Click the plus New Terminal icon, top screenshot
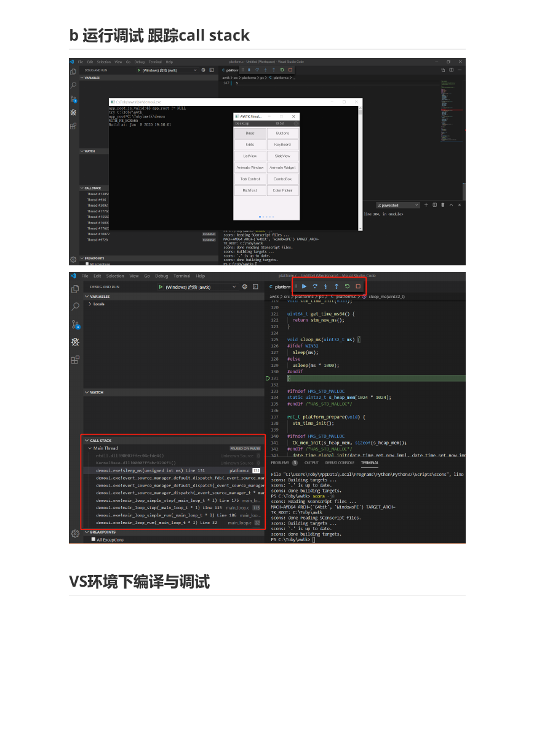The width and height of the screenshot is (534, 756). click(x=427, y=205)
